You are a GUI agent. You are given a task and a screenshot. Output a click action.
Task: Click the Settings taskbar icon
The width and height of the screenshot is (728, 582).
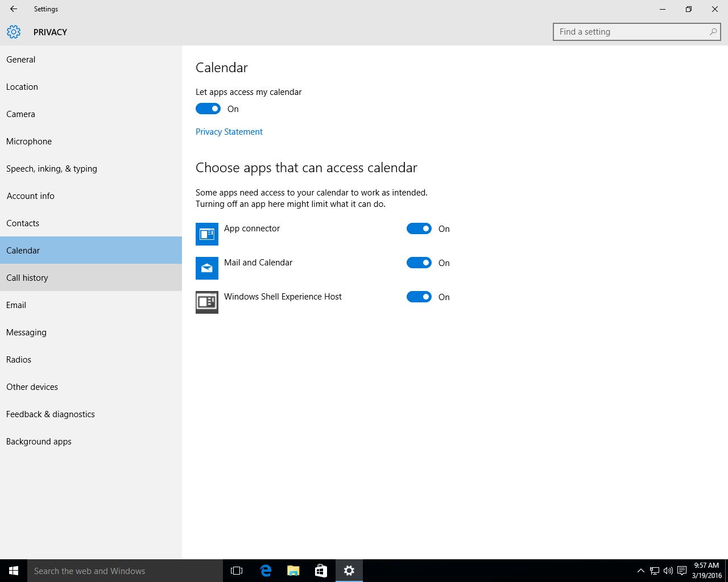coord(349,571)
